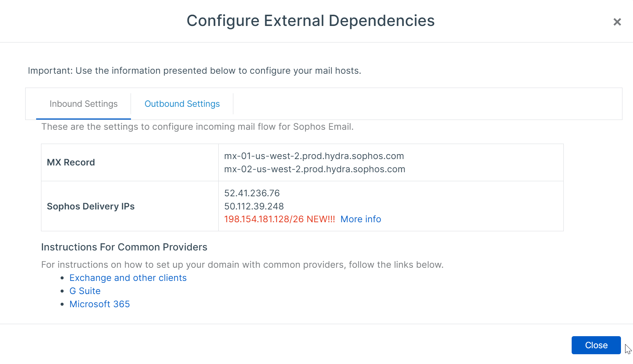Open Exchange and other clients instructions
The image size is (633, 364).
pos(128,278)
